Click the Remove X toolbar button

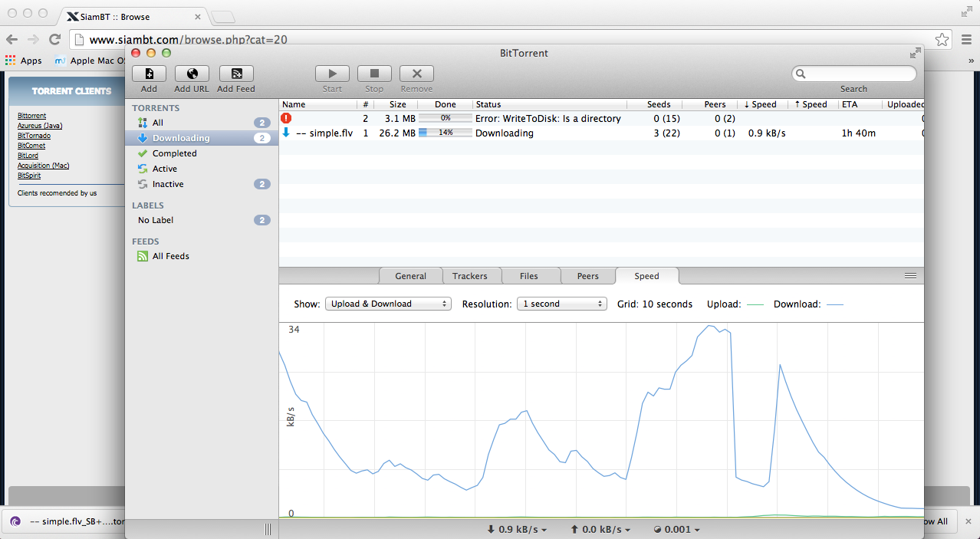(x=416, y=74)
